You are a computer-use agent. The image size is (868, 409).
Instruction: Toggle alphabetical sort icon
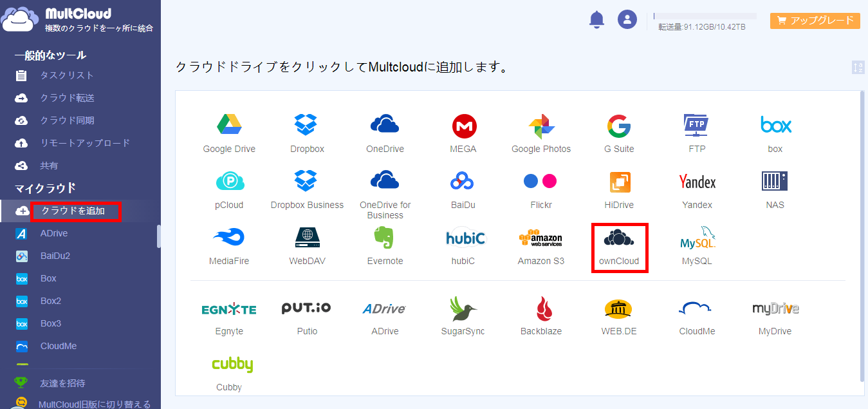coord(858,68)
